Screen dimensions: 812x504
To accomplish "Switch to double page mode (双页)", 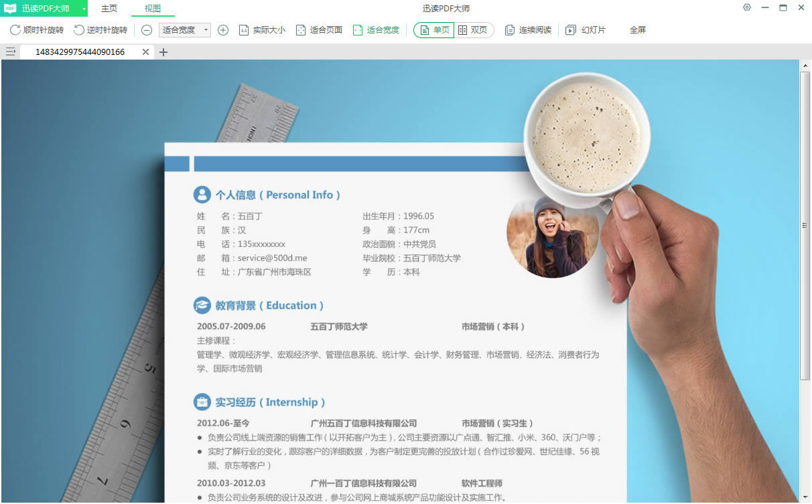I will coord(474,30).
